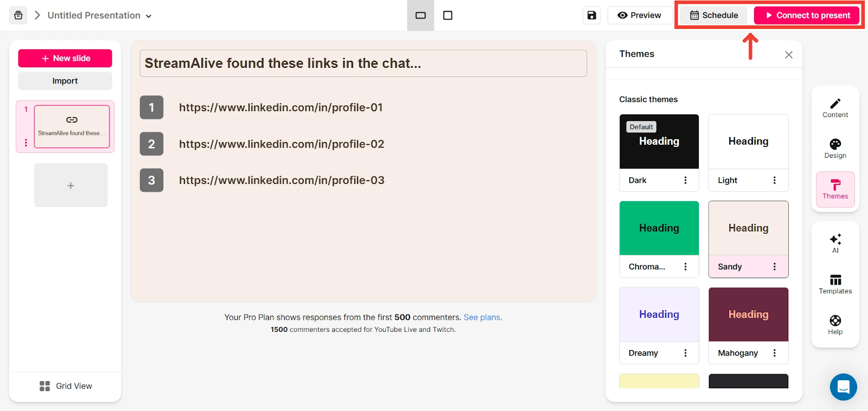Open the Design palette tab
The width and height of the screenshot is (868, 411).
click(835, 149)
